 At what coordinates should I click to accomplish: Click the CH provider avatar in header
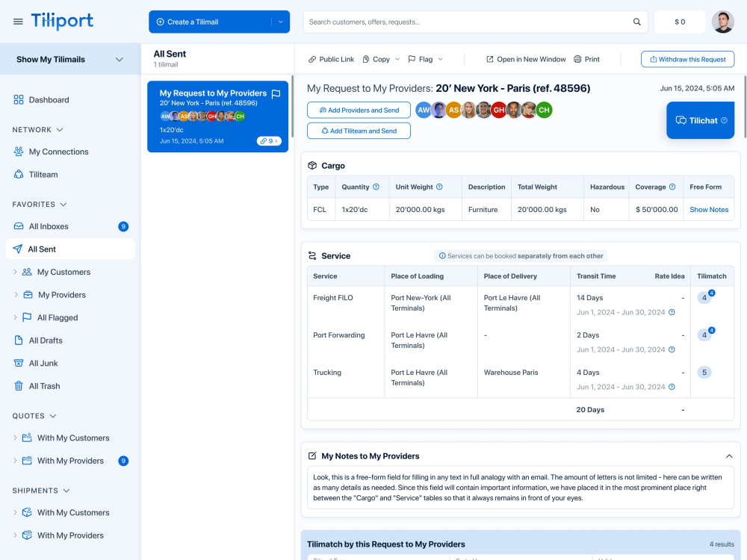tap(544, 110)
